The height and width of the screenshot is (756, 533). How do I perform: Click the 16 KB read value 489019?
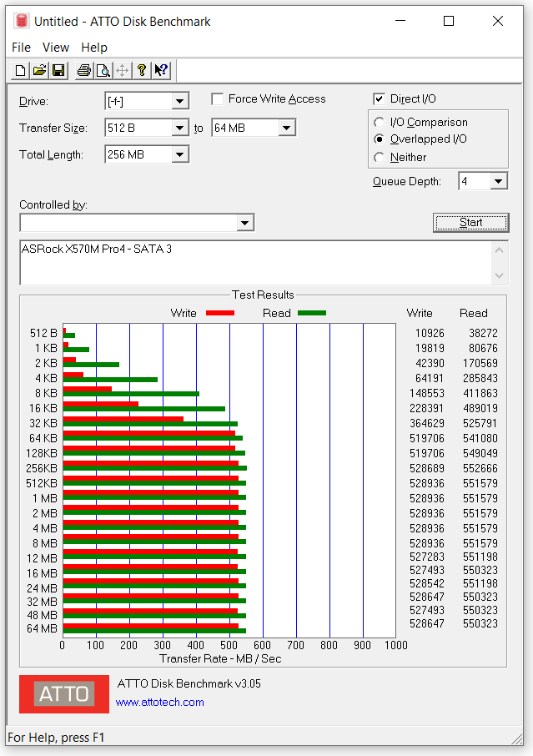pos(480,408)
